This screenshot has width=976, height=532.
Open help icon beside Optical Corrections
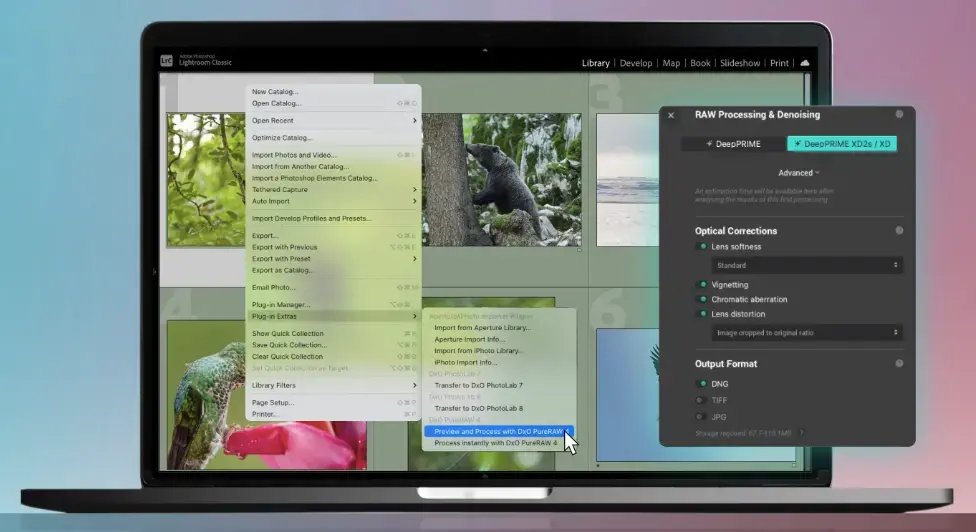pos(899,230)
